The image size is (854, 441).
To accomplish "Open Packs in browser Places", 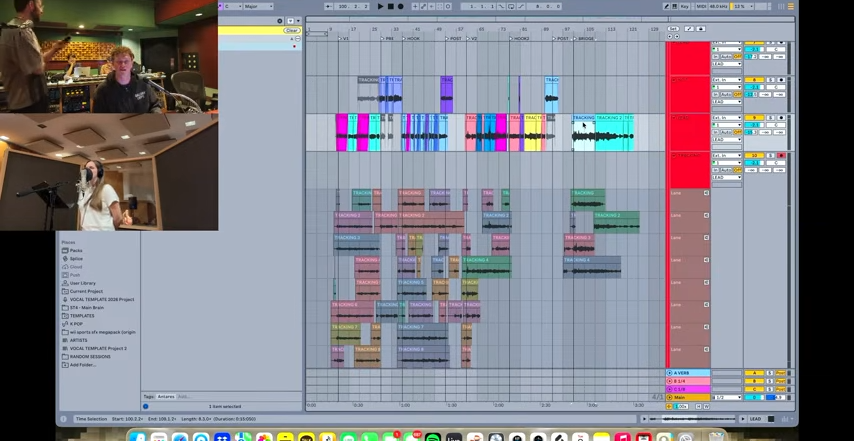I will (76, 250).
